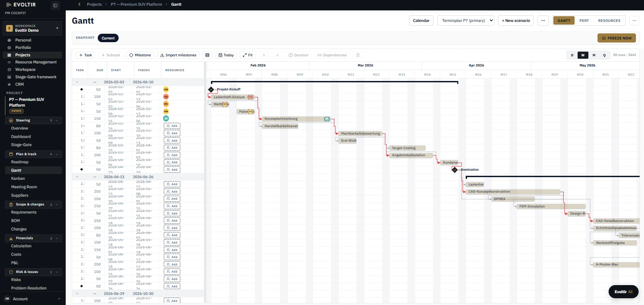Expand the Account menu
This screenshot has width=644, height=305.
[x=33, y=299]
